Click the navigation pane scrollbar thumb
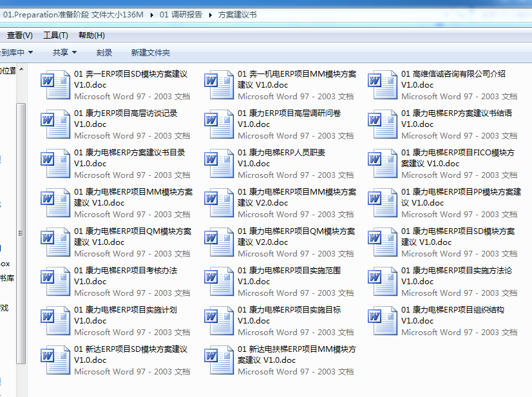 point(21,233)
